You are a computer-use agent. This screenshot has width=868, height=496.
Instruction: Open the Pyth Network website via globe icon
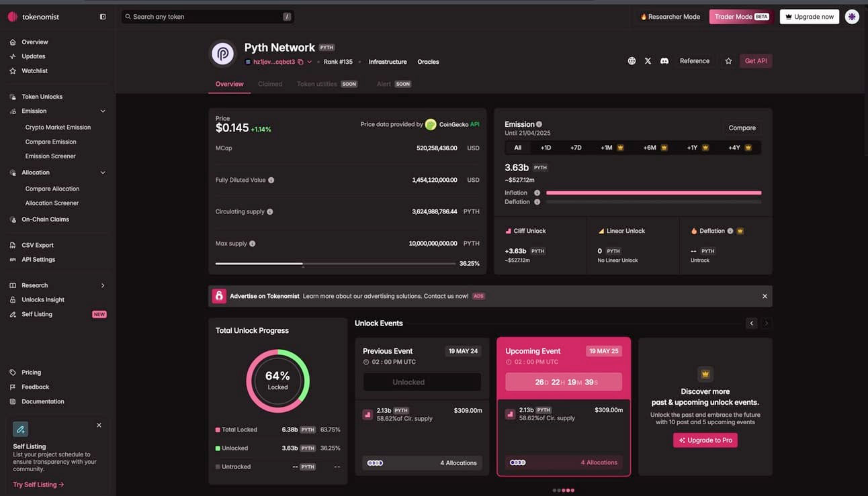(x=631, y=60)
